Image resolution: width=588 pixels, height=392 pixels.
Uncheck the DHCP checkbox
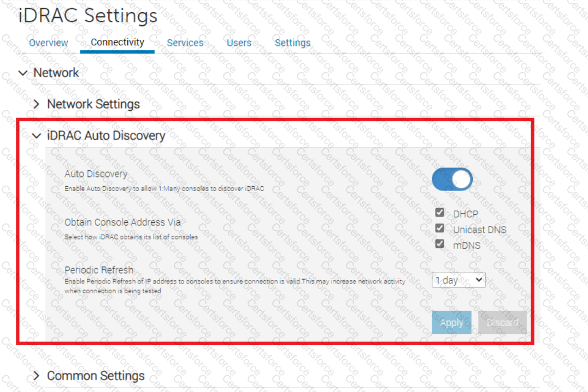pos(440,212)
